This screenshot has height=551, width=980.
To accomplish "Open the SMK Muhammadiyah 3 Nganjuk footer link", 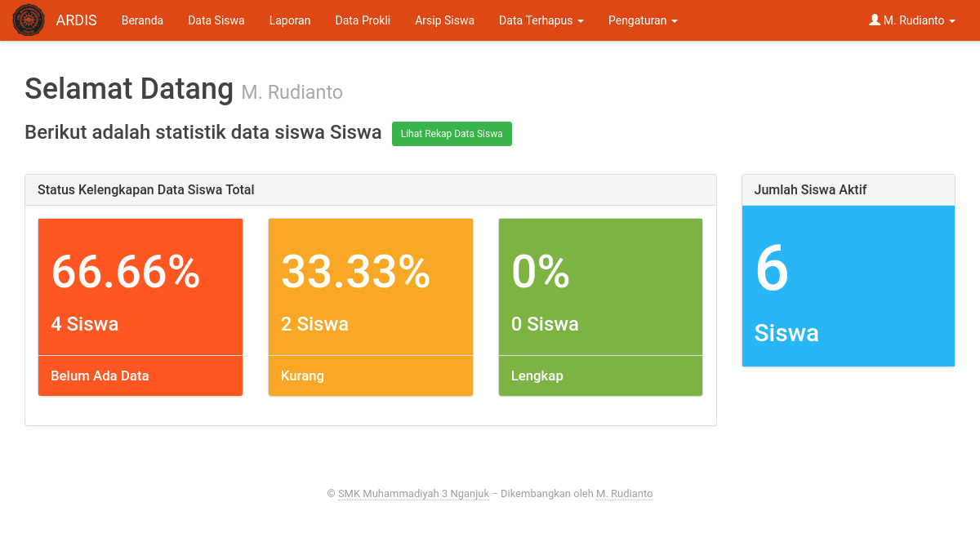I will 413,493.
